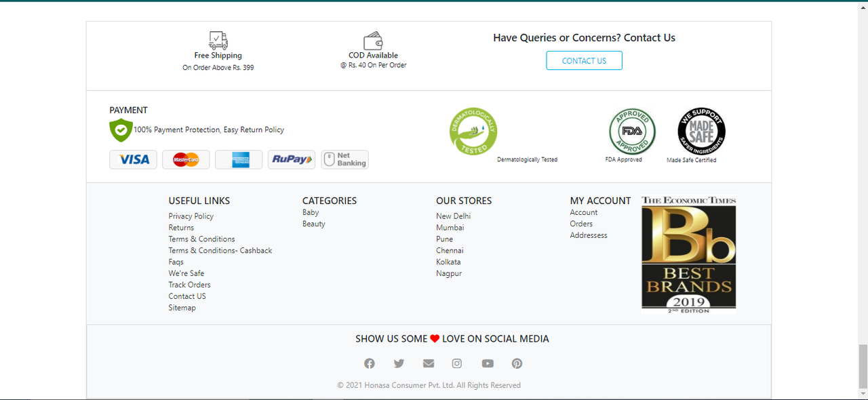The height and width of the screenshot is (400, 868).
Task: Open the Privacy Policy link
Action: 191,216
